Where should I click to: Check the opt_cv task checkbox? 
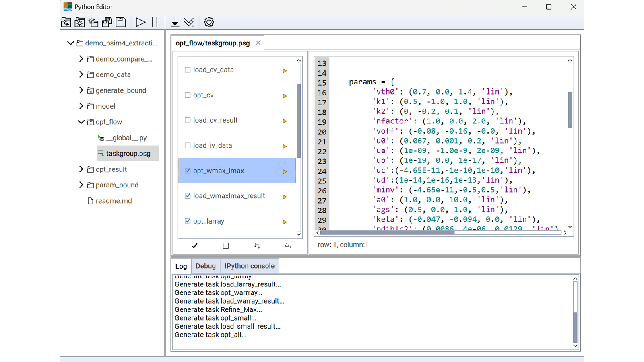188,95
